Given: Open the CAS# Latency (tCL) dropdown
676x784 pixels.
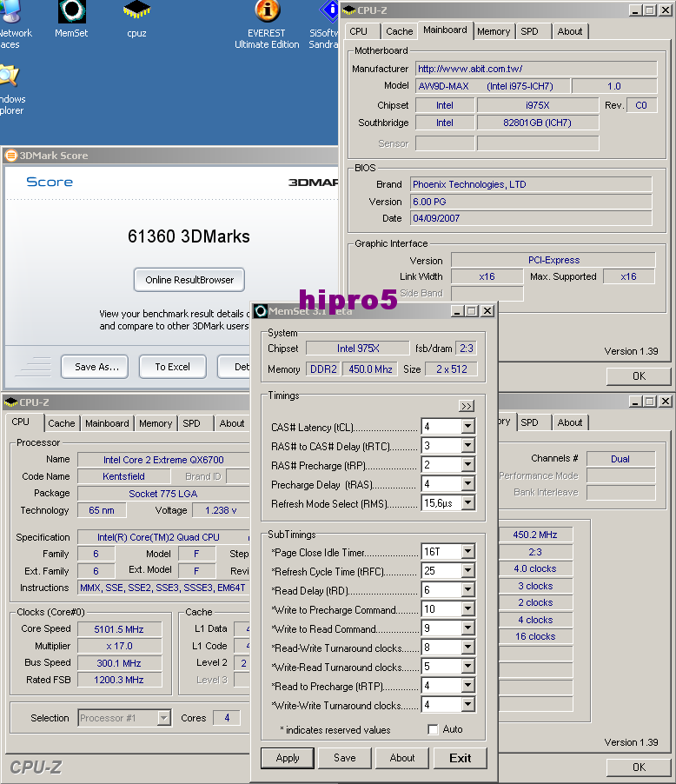Looking at the screenshot, I should [x=468, y=427].
